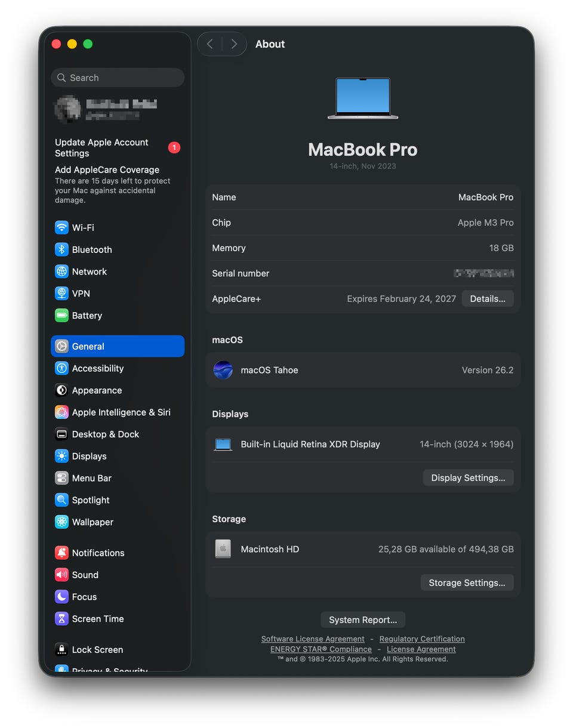Open the Wallpaper icon

(61, 522)
